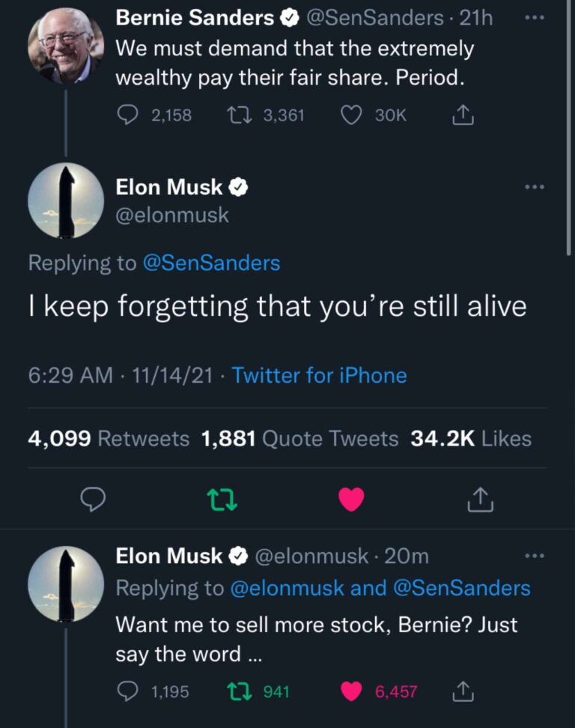This screenshot has width=575, height=728.
Task: Tap the share icon on Bernie's tweet
Action: (x=462, y=115)
